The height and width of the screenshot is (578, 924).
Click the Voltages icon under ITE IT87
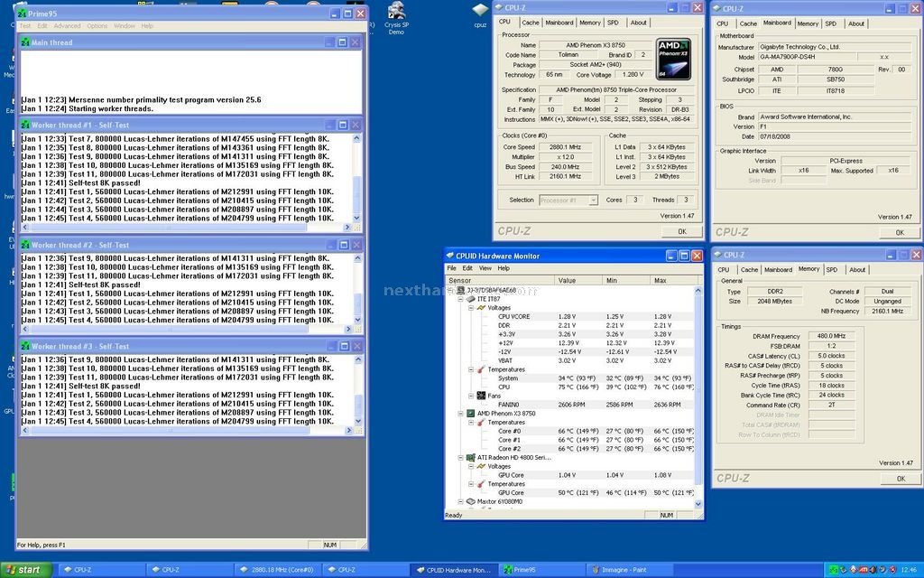click(481, 308)
